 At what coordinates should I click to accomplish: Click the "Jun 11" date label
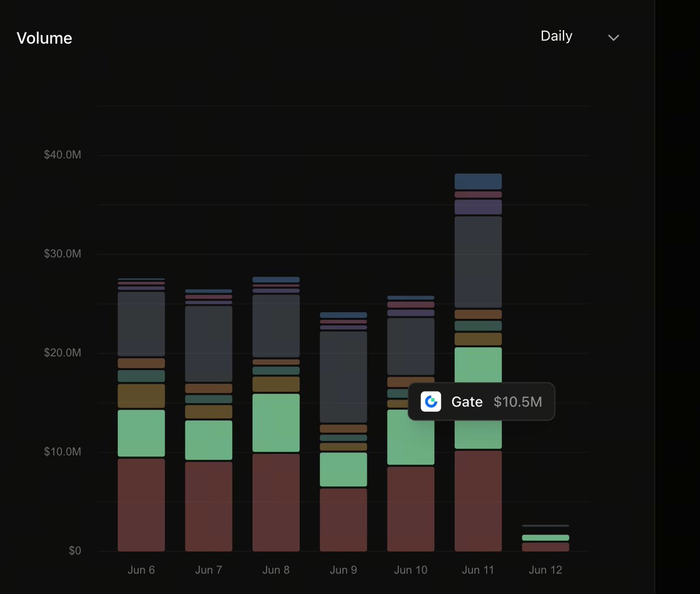[478, 570]
